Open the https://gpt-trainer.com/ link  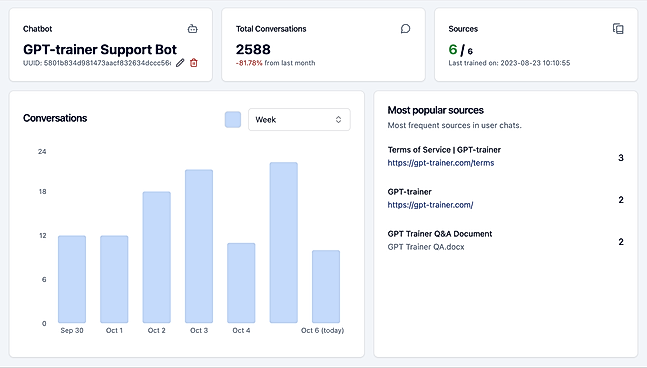430,205
